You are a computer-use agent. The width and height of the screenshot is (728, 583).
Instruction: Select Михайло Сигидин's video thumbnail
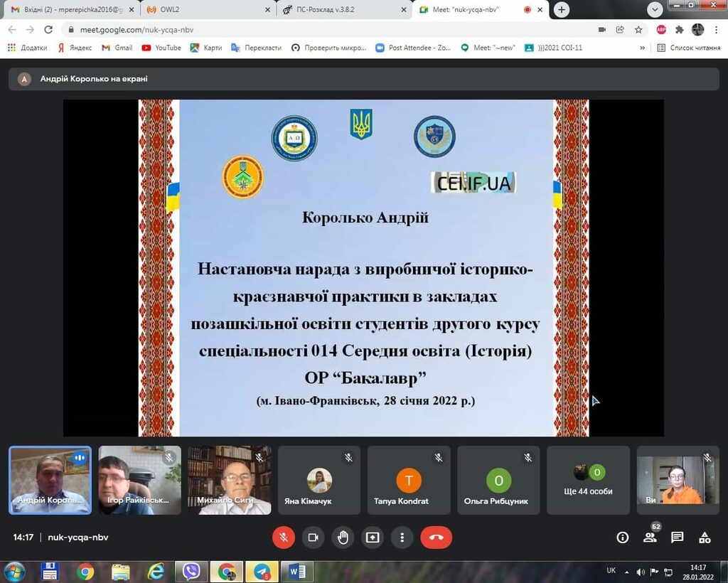230,480
